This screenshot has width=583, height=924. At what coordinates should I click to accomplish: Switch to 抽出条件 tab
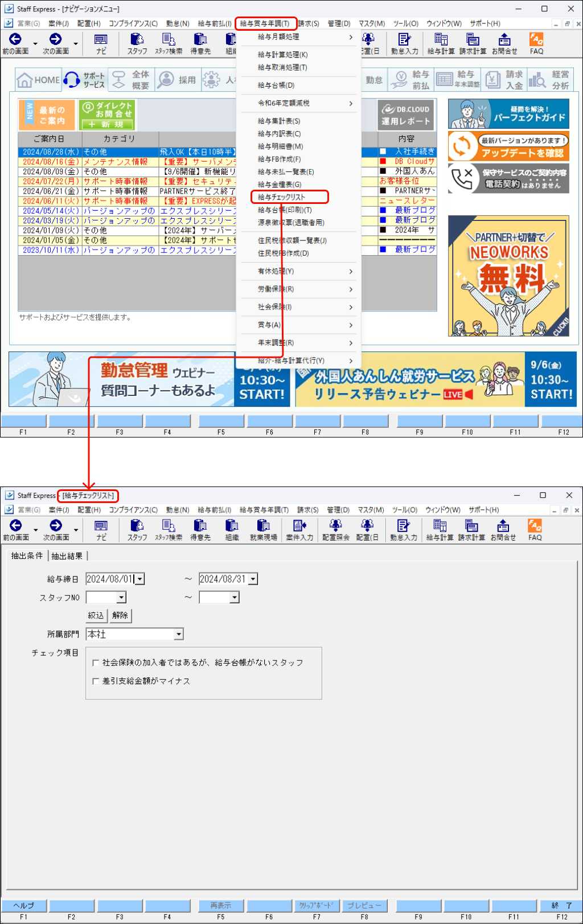(x=27, y=555)
